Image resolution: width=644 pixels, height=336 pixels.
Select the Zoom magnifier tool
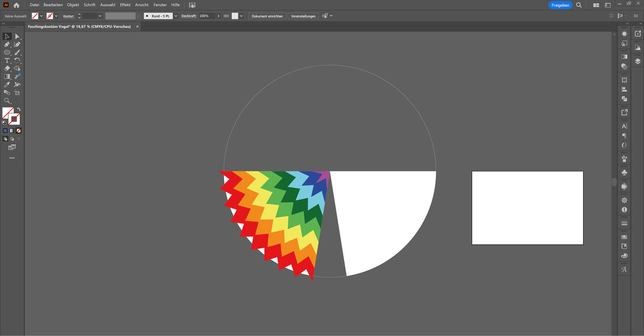(7, 101)
